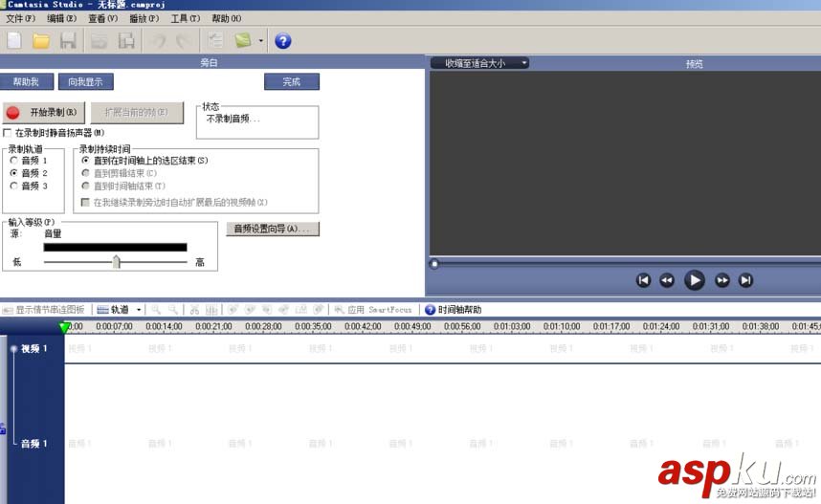Image resolution: width=821 pixels, height=504 pixels.
Task: Split the clip with the split icon
Action: point(211,310)
